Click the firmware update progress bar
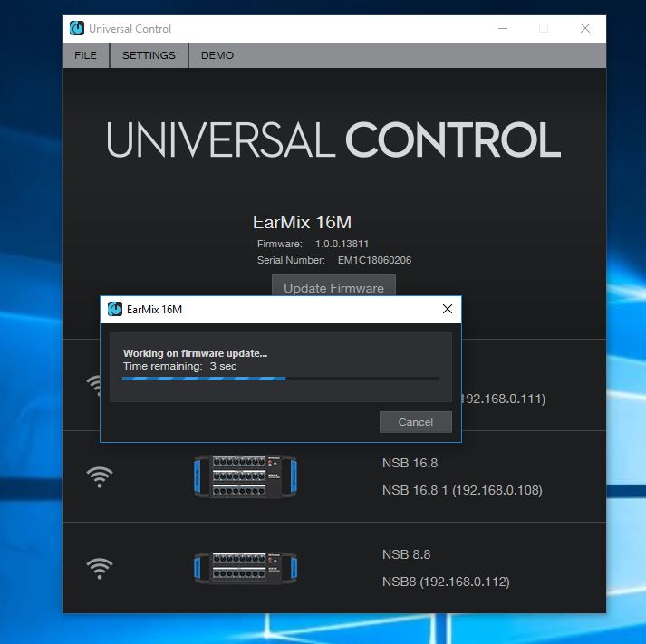The width and height of the screenshot is (646, 644). point(281,379)
